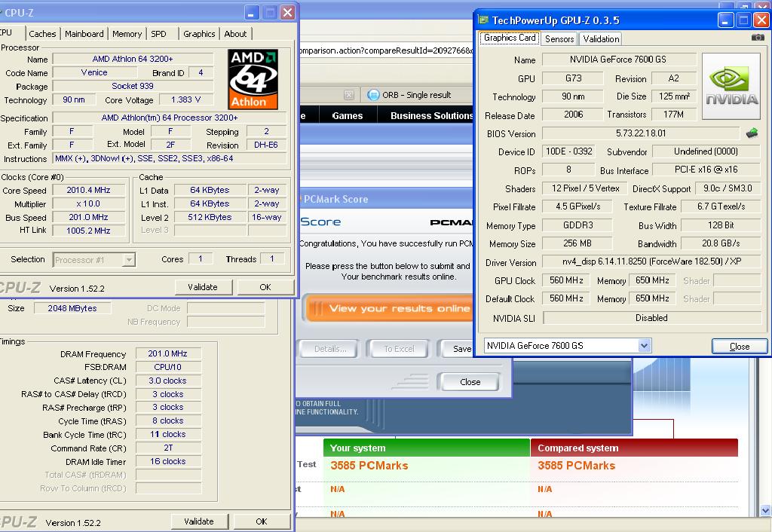Image resolution: width=772 pixels, height=532 pixels.
Task: Click the Name field AMD Athlon 64 3200+
Action: (133, 59)
